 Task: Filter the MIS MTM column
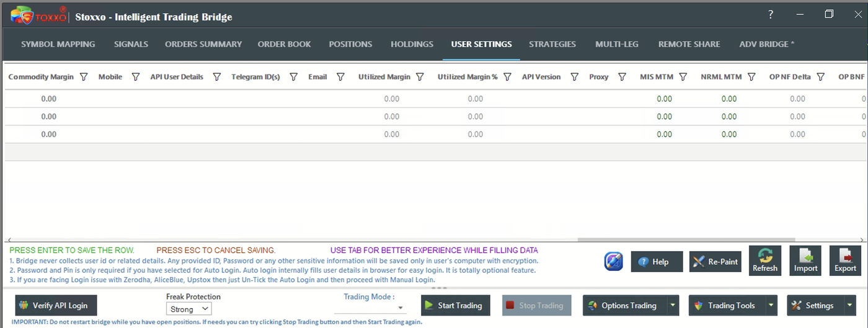[683, 77]
